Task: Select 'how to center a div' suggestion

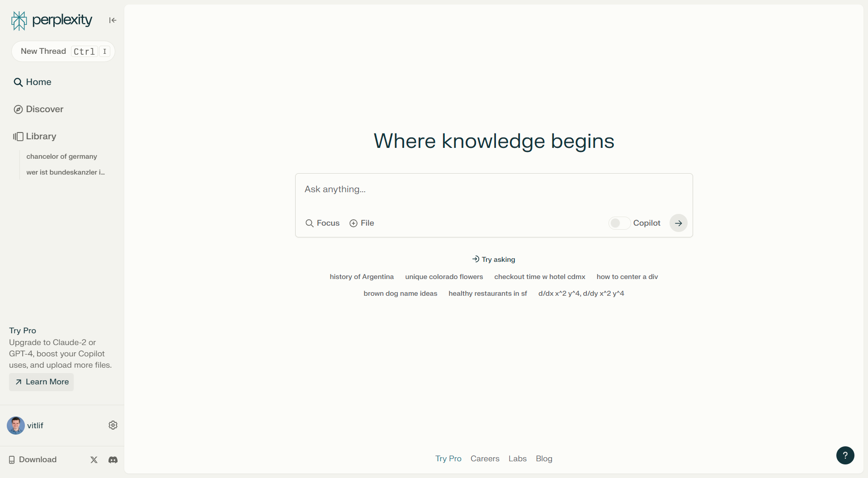Action: (x=627, y=277)
